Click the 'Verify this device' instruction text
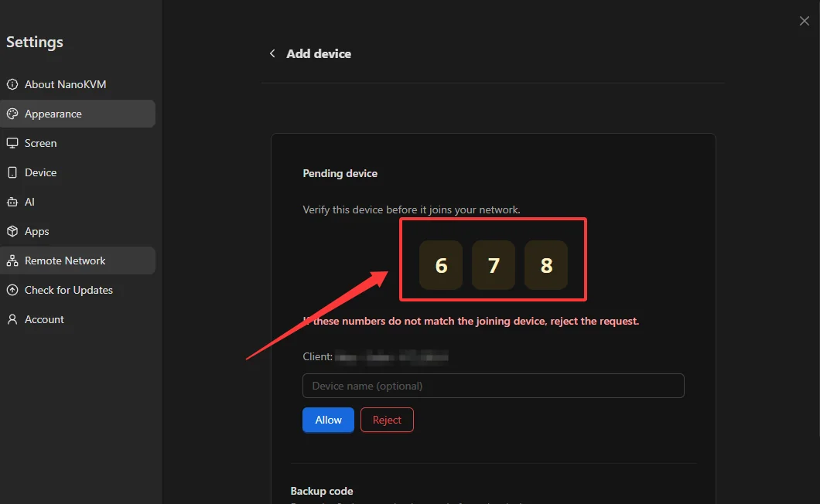Screen dimensions: 820x504 [411, 209]
